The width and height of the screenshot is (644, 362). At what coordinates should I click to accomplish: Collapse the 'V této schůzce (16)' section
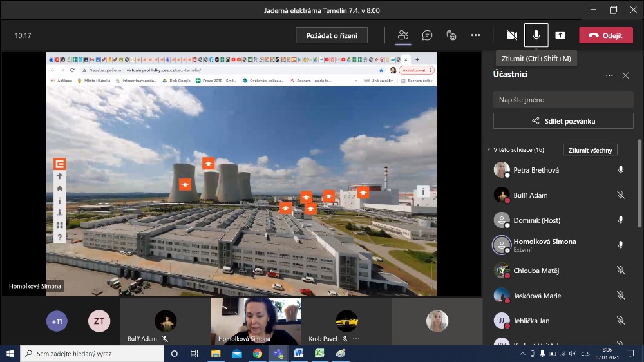coord(488,150)
